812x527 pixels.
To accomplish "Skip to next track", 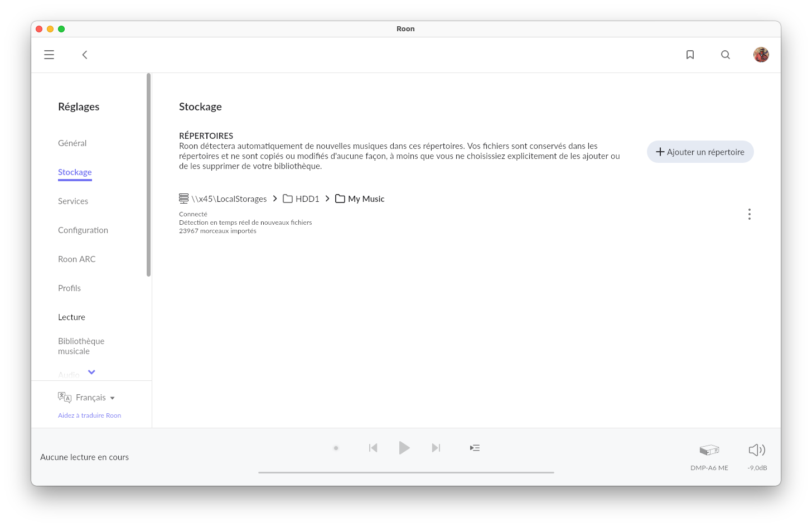I will click(x=436, y=448).
